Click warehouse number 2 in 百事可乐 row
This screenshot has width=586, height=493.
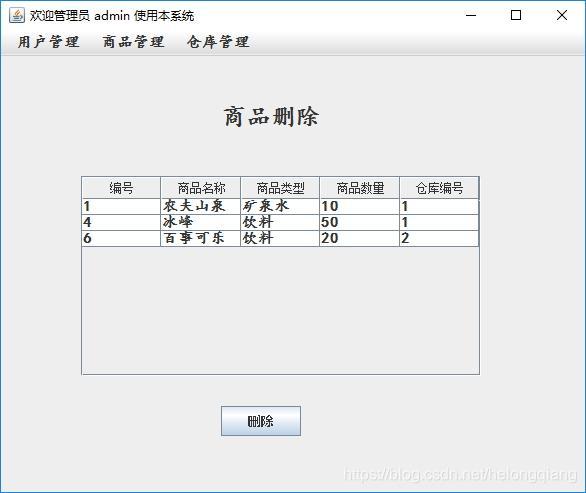coord(440,238)
